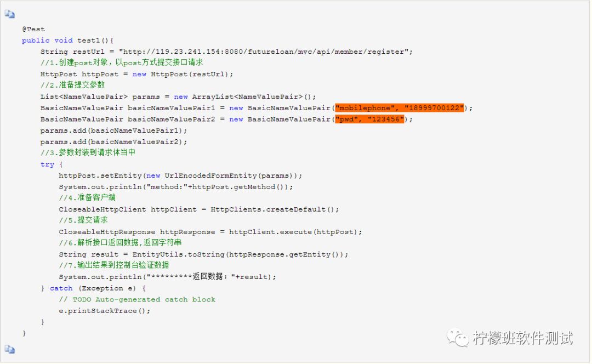The image size is (592, 364).
Task: Click the "try {" keyword line
Action: pyautogui.click(x=52, y=164)
